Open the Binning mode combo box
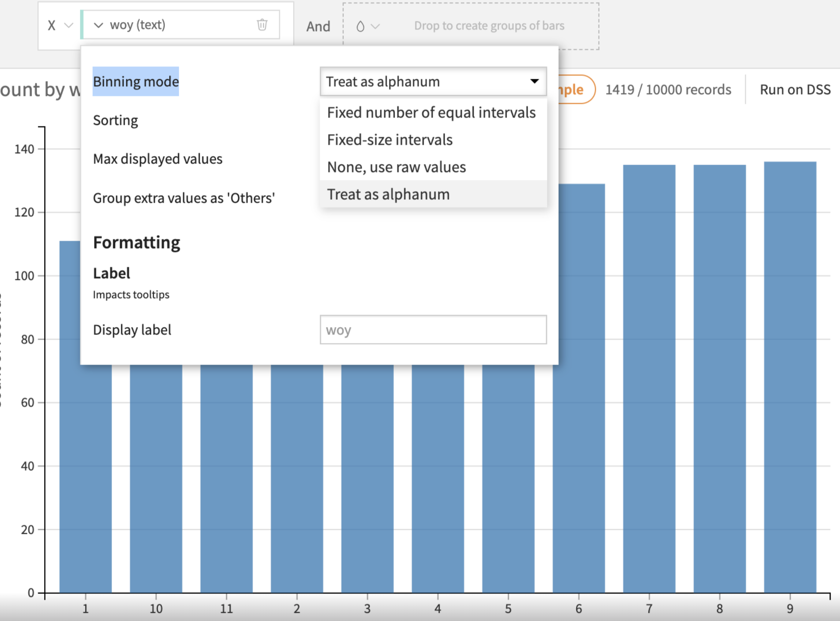Screen dimensions: 840x621 point(433,82)
